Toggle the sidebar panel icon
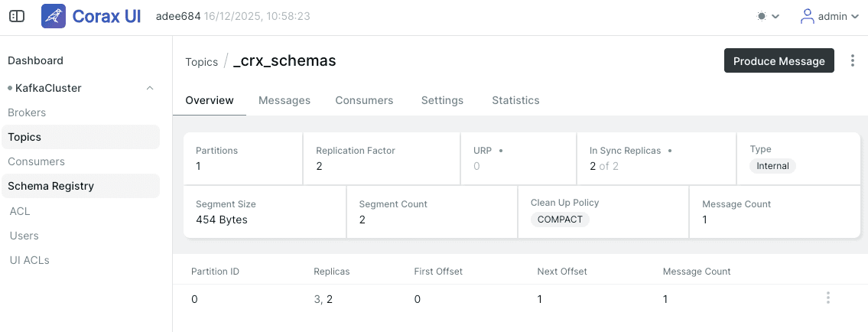Viewport: 868px width, 332px height. pyautogui.click(x=17, y=17)
